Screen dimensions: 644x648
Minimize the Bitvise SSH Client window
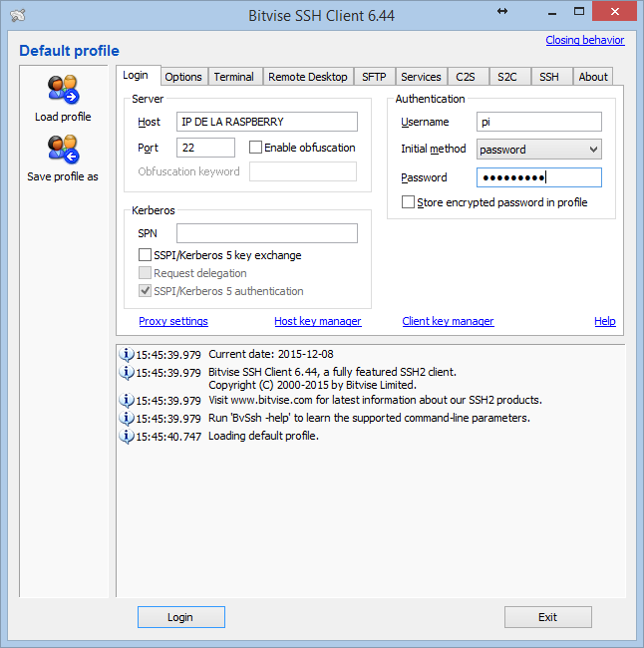(x=552, y=12)
